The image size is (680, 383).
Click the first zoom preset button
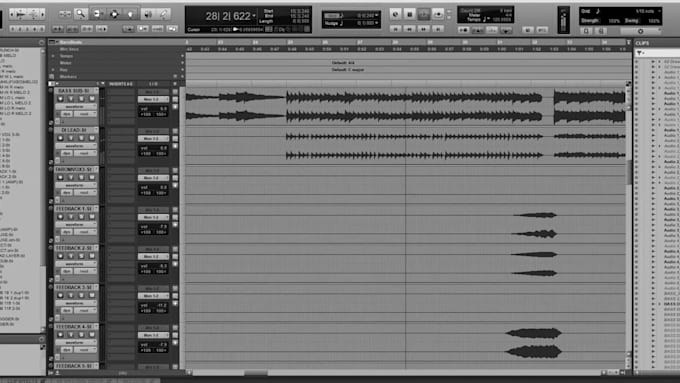point(12,29)
